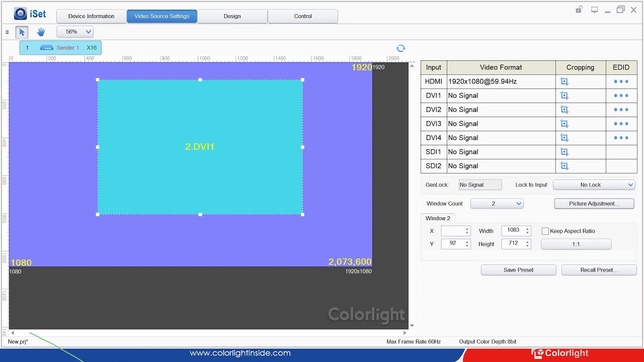Open cropping for DVI2 input
The width and height of the screenshot is (644, 362).
(564, 110)
